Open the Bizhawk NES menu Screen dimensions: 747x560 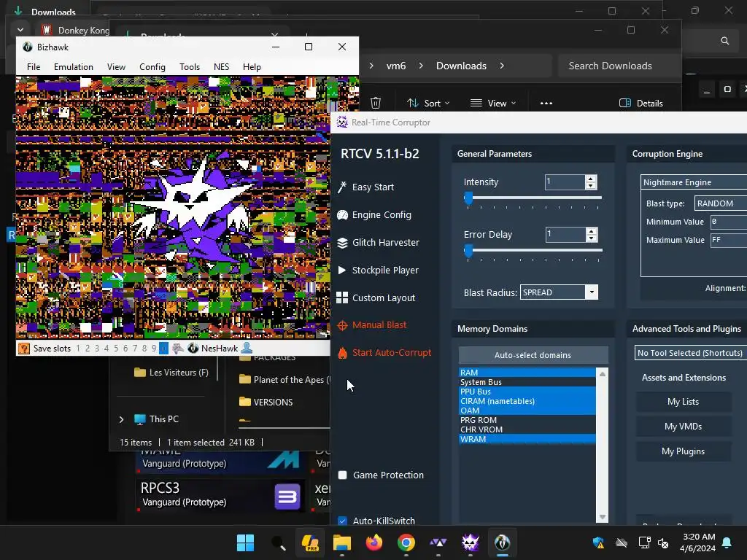click(x=221, y=67)
